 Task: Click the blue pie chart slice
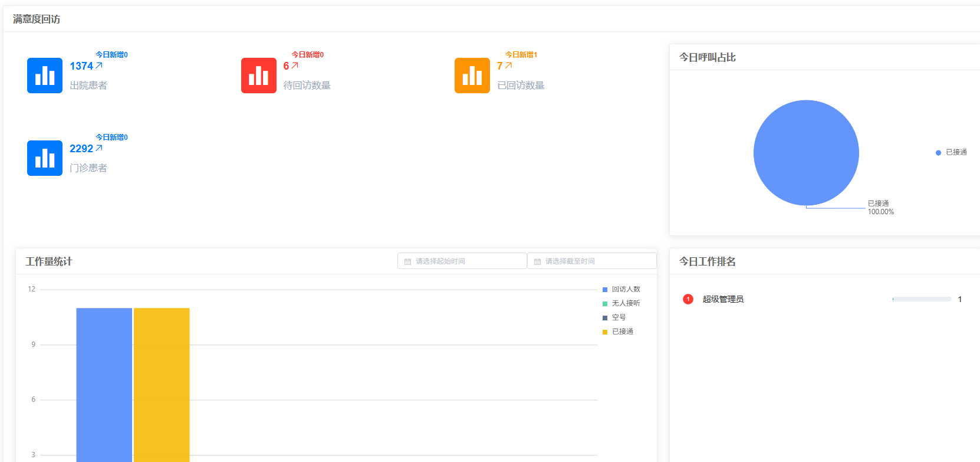tap(806, 153)
